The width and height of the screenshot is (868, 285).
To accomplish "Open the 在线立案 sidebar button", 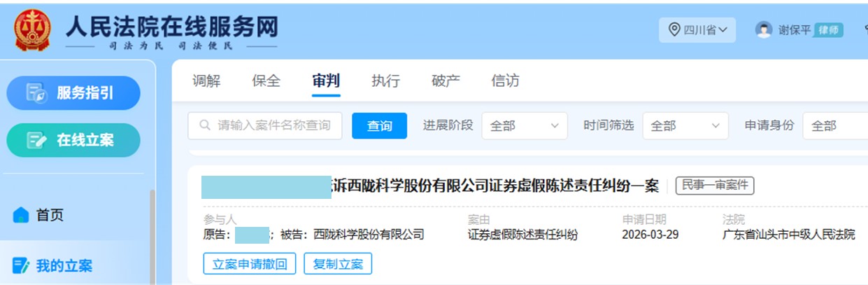I will 73,141.
